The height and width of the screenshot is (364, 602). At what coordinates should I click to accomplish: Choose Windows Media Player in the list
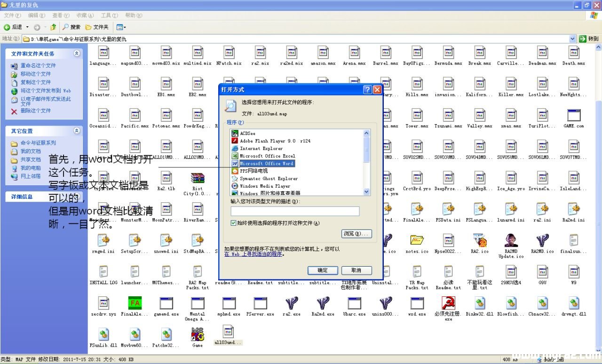click(x=265, y=186)
